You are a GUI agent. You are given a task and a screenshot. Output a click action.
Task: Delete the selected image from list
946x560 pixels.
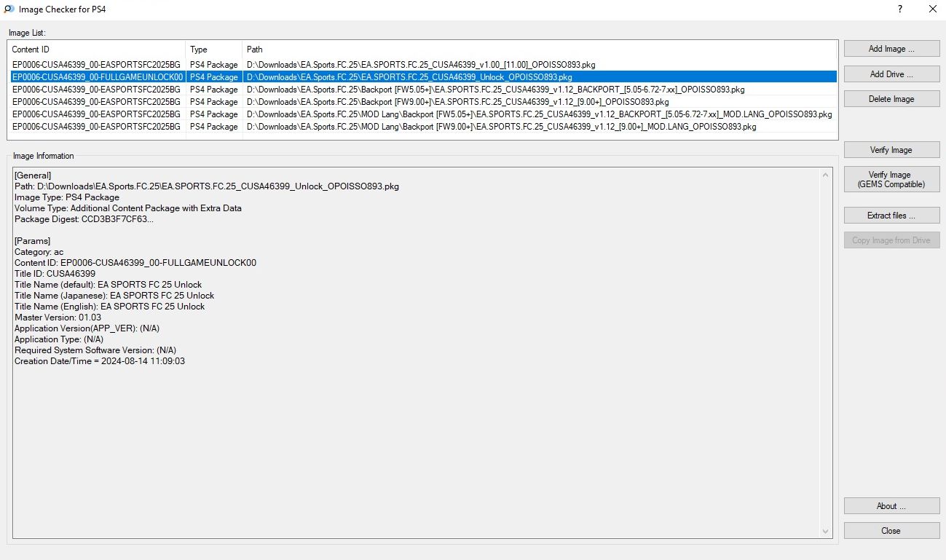point(891,99)
